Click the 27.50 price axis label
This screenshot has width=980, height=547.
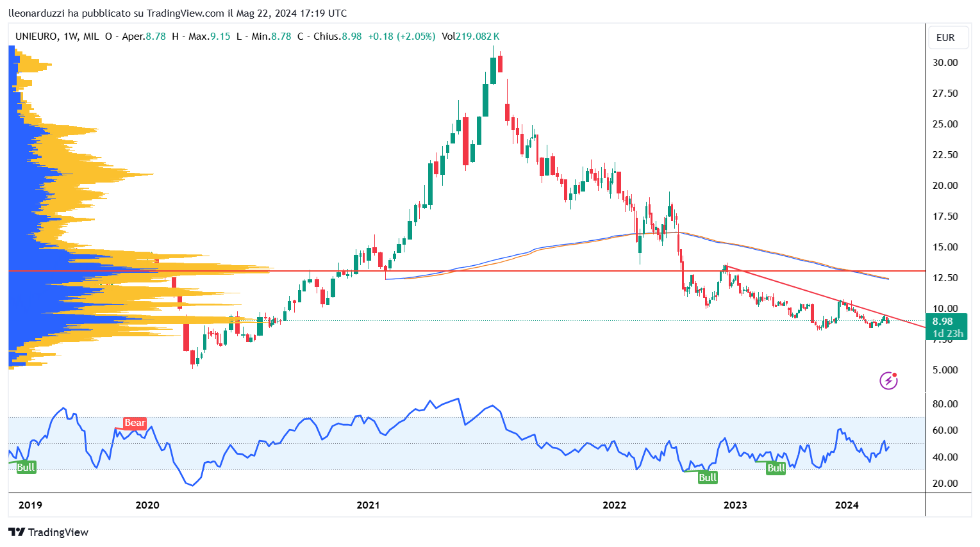click(945, 94)
